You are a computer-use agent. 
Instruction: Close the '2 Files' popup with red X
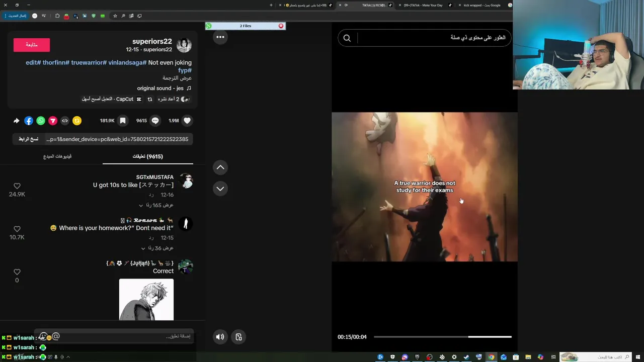click(281, 26)
